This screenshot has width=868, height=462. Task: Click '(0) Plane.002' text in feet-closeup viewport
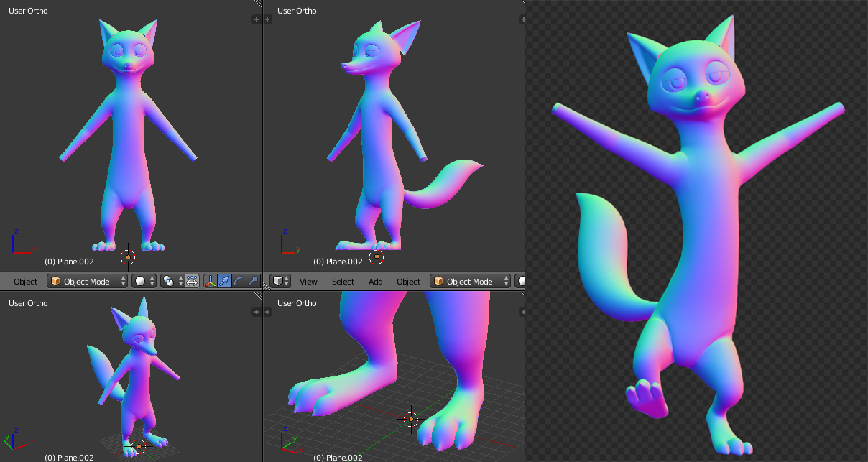pyautogui.click(x=338, y=457)
